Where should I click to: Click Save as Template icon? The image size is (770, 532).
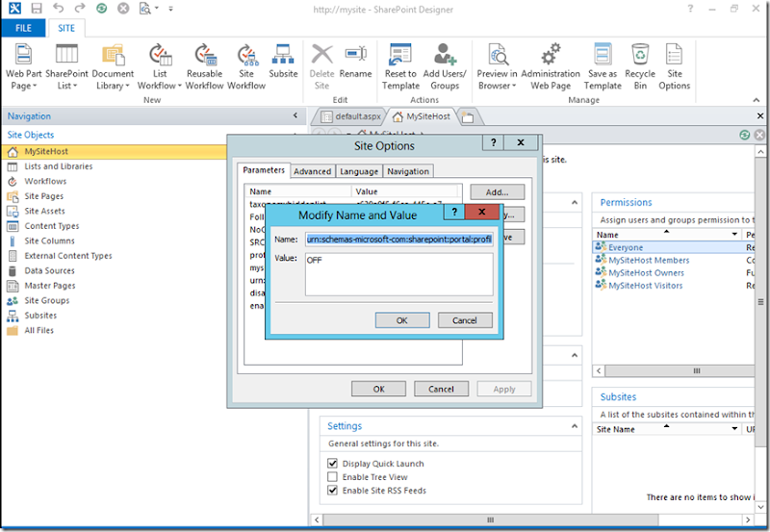603,66
